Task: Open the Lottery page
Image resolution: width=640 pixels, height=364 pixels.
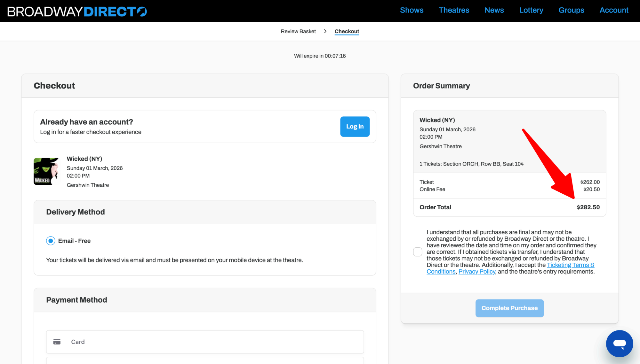Action: point(531,10)
